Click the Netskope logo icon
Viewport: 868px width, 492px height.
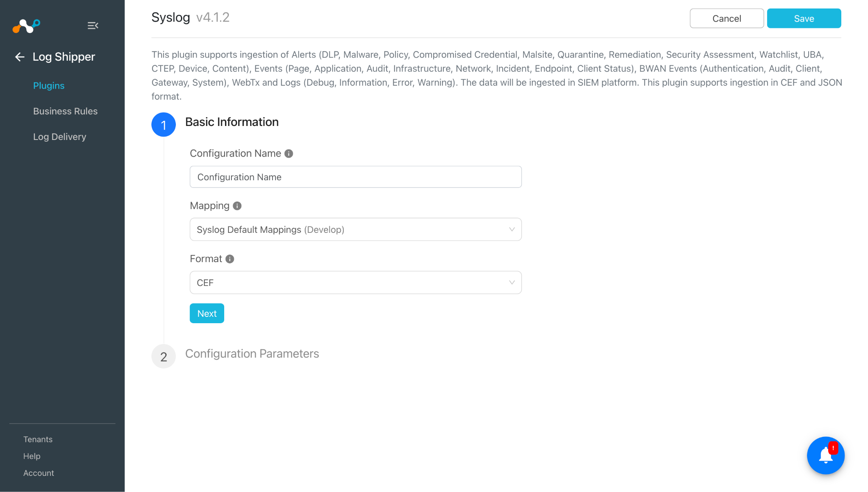pos(26,26)
